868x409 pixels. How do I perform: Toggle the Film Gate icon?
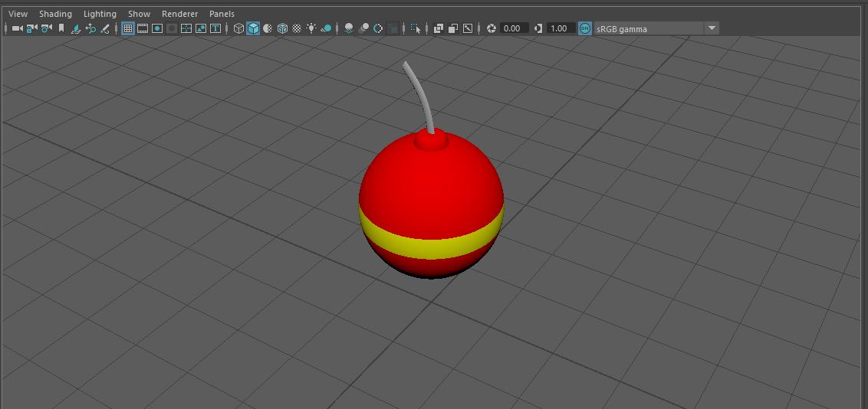(143, 28)
